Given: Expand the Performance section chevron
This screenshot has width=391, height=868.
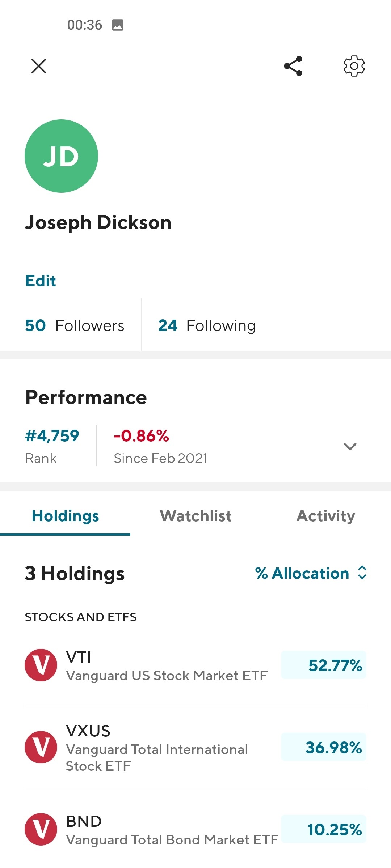Looking at the screenshot, I should (x=350, y=446).
